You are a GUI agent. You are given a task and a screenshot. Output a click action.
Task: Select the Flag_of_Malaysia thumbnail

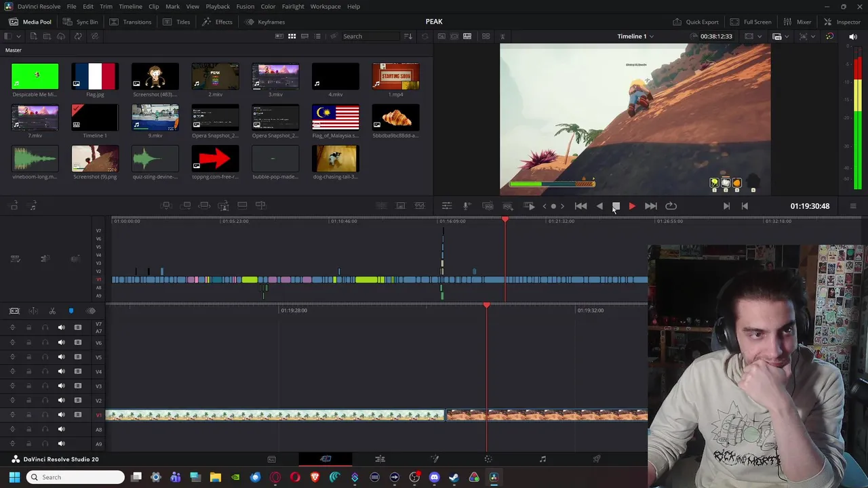coord(336,118)
